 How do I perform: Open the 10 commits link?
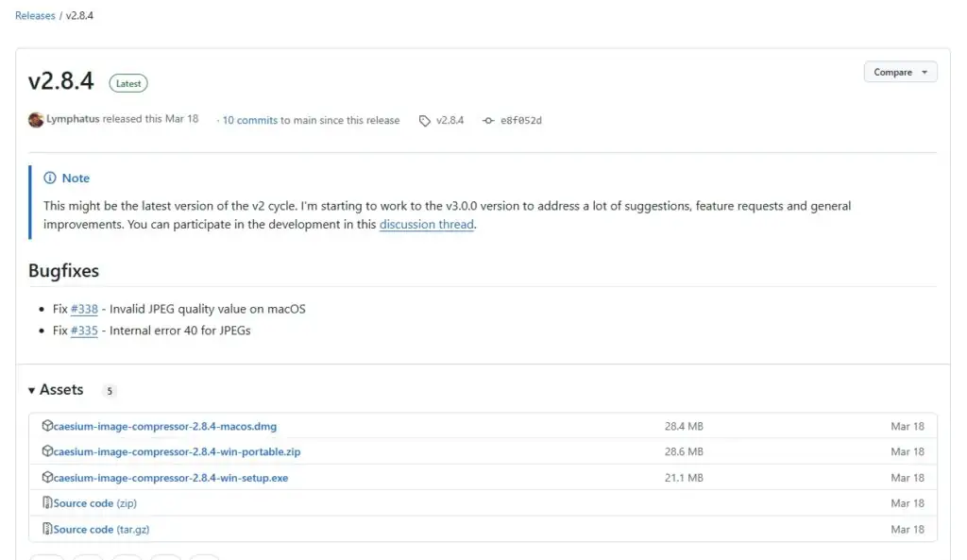[x=249, y=121]
